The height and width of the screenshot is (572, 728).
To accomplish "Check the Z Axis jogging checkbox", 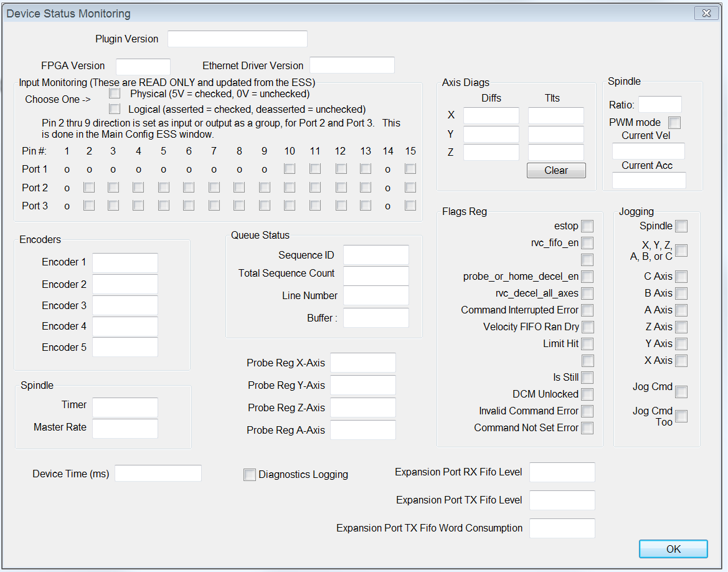I will pyautogui.click(x=681, y=327).
